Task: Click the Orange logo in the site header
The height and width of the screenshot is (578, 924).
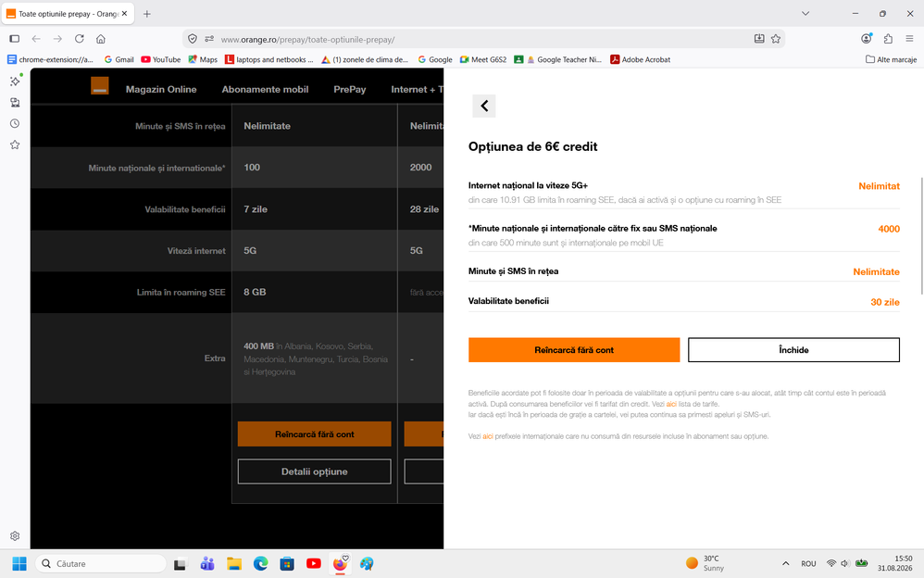Action: [x=100, y=85]
